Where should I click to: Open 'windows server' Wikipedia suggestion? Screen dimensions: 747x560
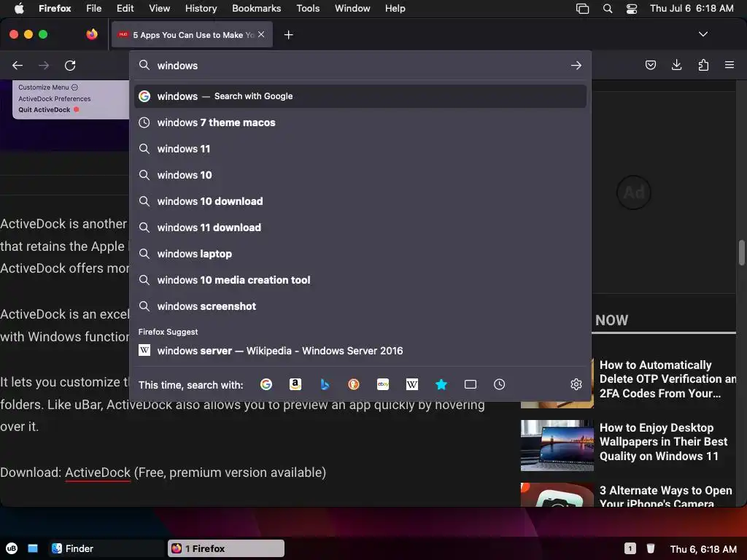pos(360,351)
